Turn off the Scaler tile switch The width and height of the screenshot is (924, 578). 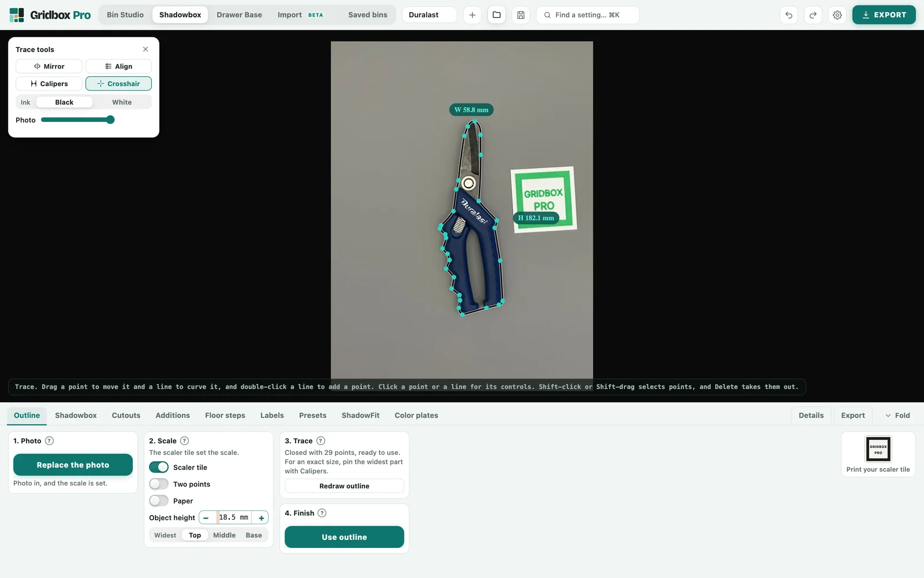tap(159, 468)
